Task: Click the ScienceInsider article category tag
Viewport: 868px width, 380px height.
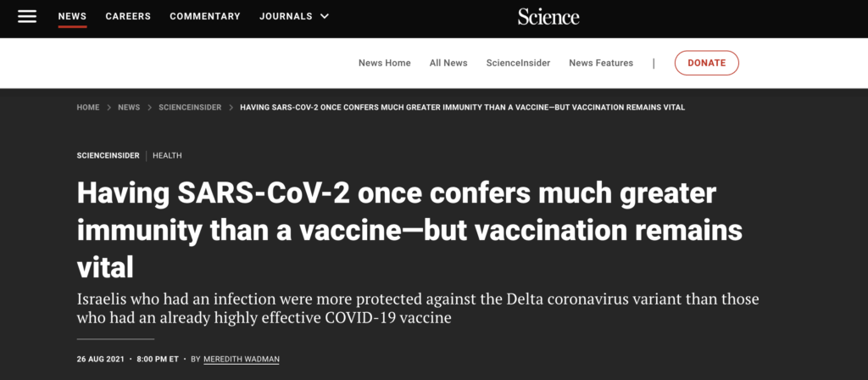Action: (x=108, y=155)
